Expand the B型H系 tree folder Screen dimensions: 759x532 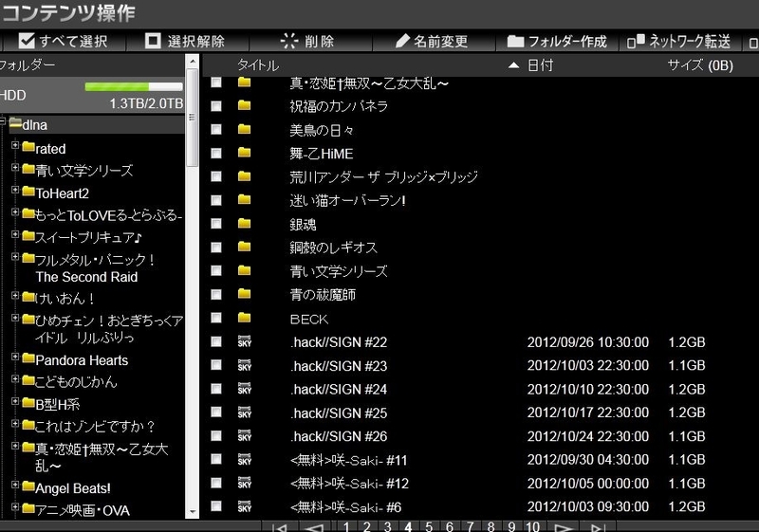click(x=15, y=402)
